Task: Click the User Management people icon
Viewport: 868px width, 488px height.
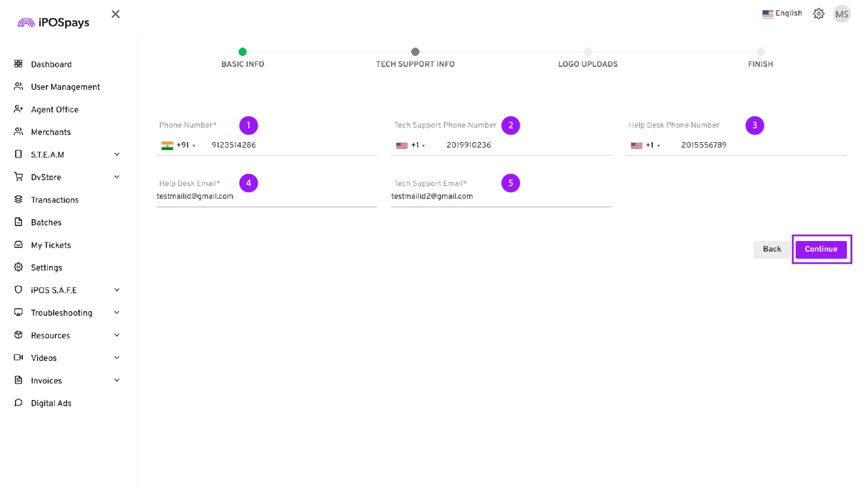Action: [18, 87]
